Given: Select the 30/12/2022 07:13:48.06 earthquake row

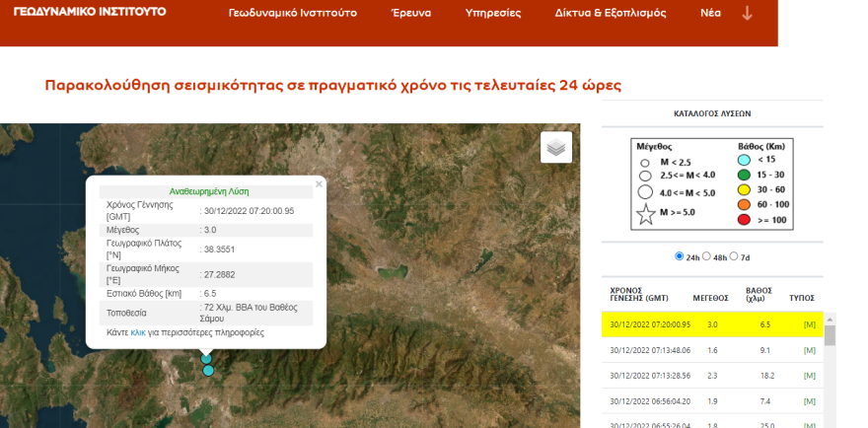Looking at the screenshot, I should point(712,350).
